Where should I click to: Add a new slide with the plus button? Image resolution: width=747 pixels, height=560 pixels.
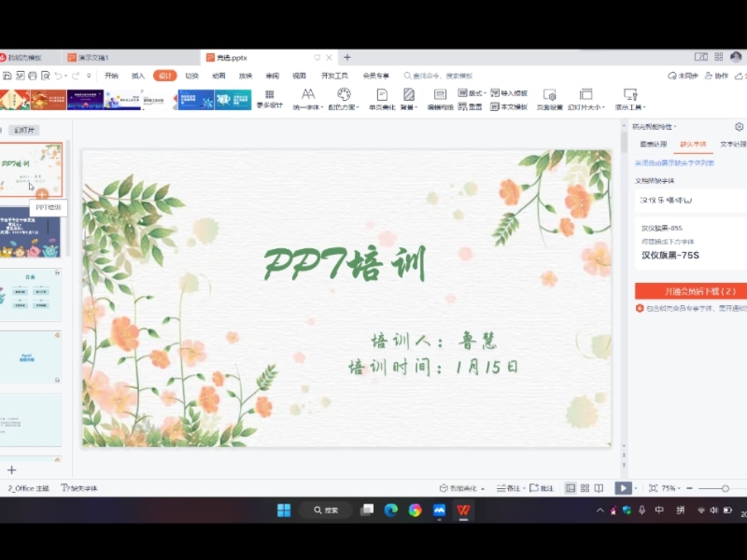pyautogui.click(x=12, y=470)
